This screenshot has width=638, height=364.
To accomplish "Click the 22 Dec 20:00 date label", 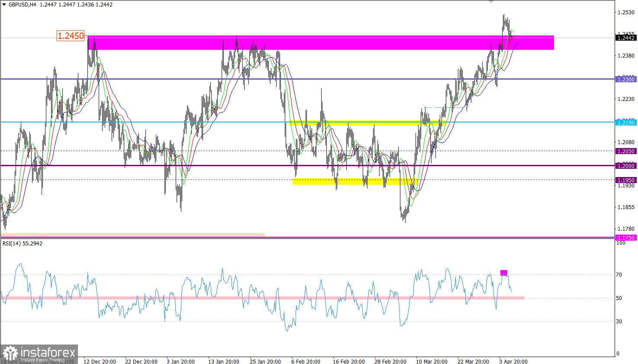I will click(141, 361).
